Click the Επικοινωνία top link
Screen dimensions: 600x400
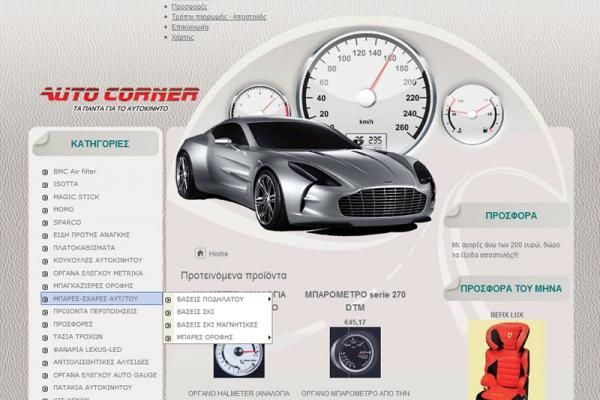[x=190, y=27]
